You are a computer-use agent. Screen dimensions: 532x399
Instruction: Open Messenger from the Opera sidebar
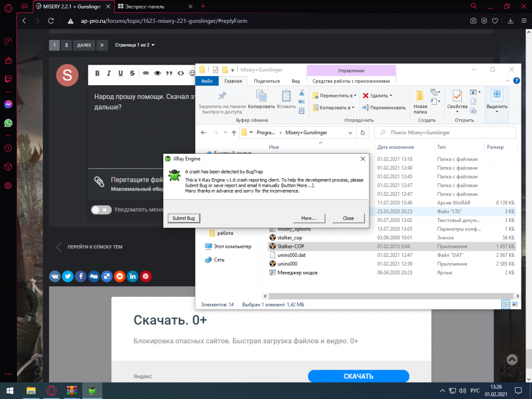[x=8, y=105]
